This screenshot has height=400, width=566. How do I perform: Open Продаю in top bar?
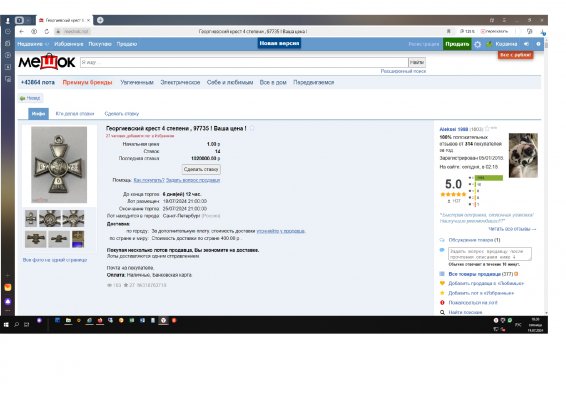point(127,44)
